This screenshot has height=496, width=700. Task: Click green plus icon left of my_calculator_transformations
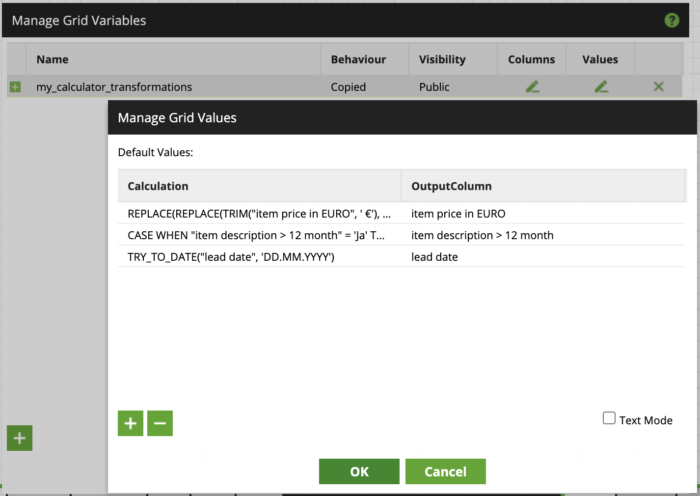click(15, 87)
